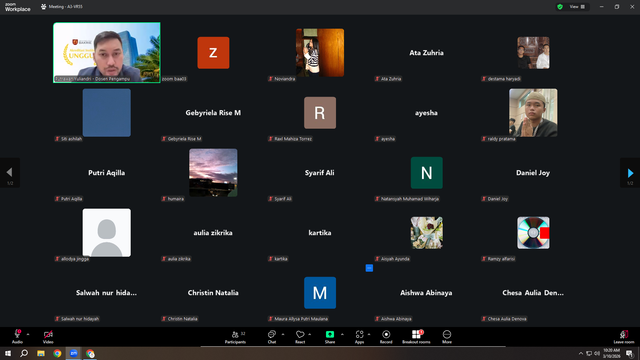Go to the next participant page arrow
This screenshot has width=640, height=360.
coord(630,173)
